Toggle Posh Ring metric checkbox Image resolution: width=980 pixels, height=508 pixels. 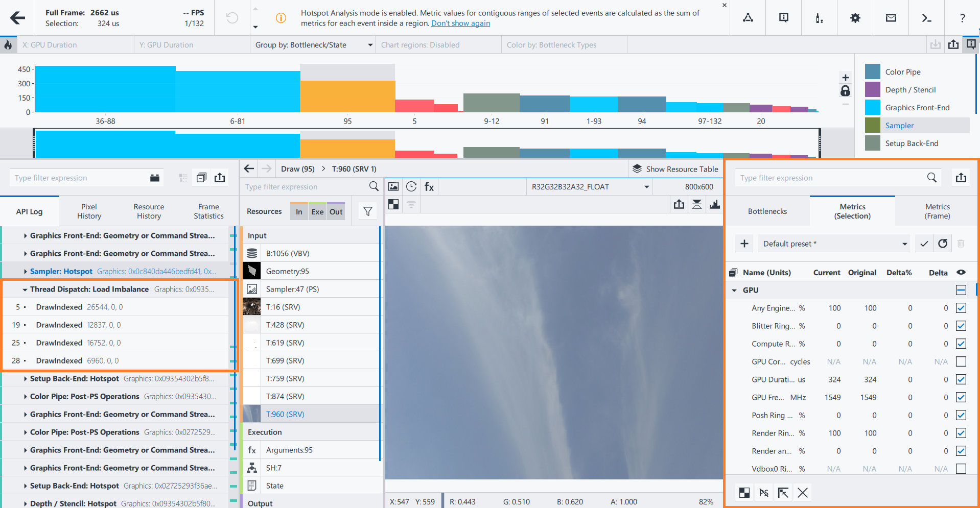tap(961, 415)
